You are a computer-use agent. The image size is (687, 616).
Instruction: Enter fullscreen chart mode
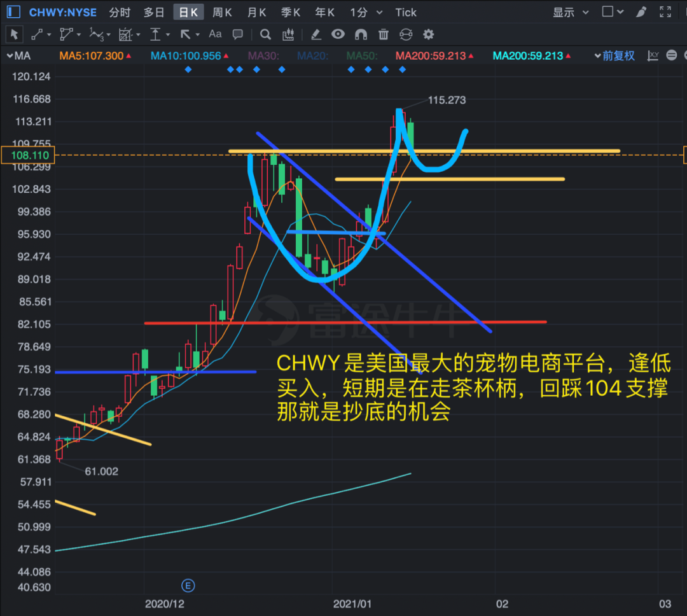(x=665, y=12)
